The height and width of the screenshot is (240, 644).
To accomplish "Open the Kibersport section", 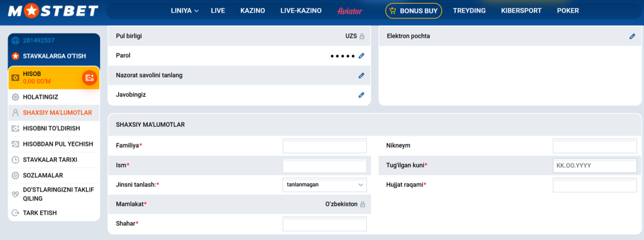I will [x=521, y=11].
